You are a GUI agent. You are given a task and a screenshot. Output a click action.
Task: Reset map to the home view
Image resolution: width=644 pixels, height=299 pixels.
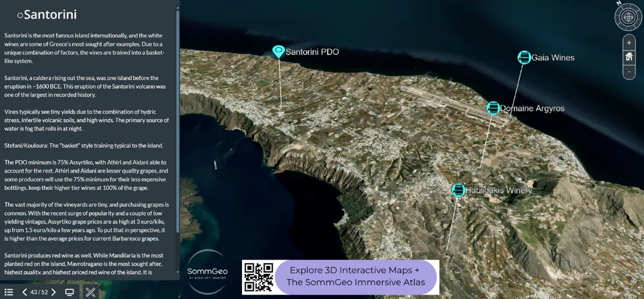point(629,57)
